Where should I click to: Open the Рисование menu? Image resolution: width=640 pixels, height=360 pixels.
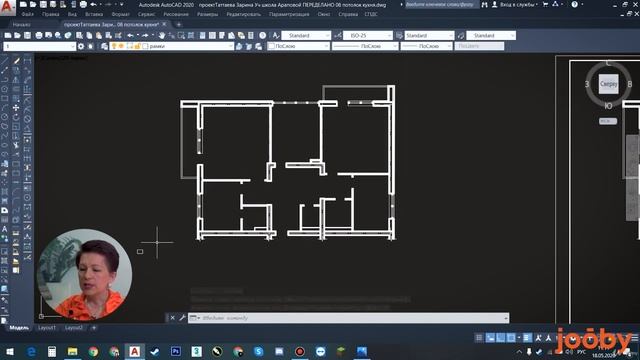point(176,14)
